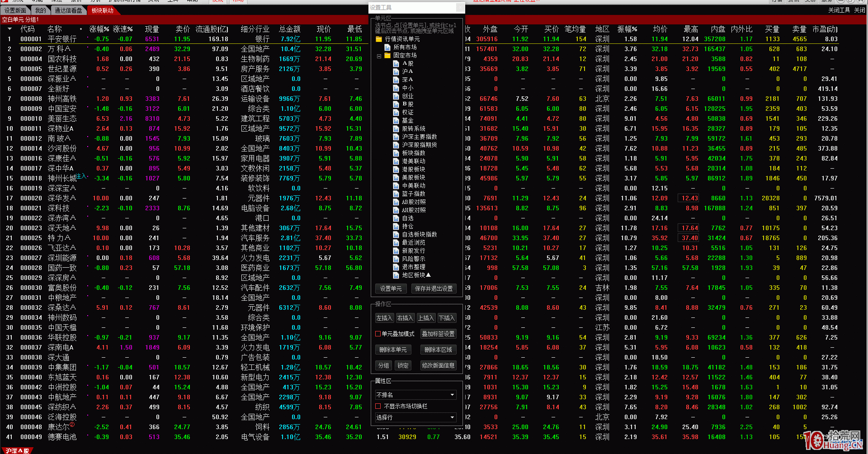This screenshot has height=454, width=868.
Task: Select the 深A market node icon
Action: [396, 80]
